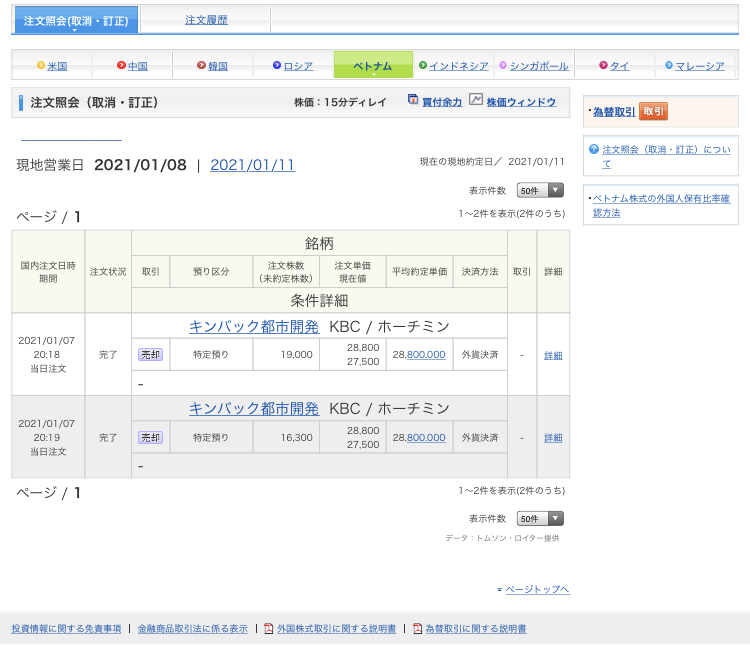Switch to 米国 market tab
The width and height of the screenshot is (750, 646).
tap(57, 66)
